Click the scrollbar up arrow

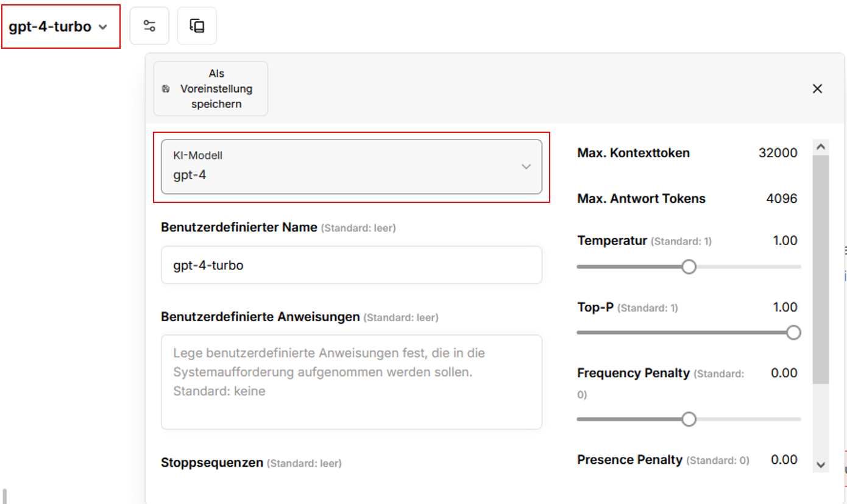821,147
